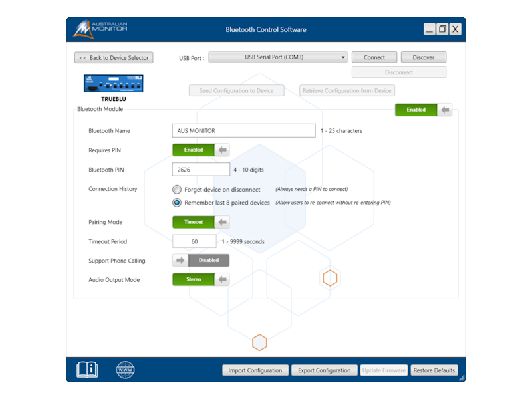
Task: Click the arrow beside Support Phone Calling
Action: coord(180,261)
